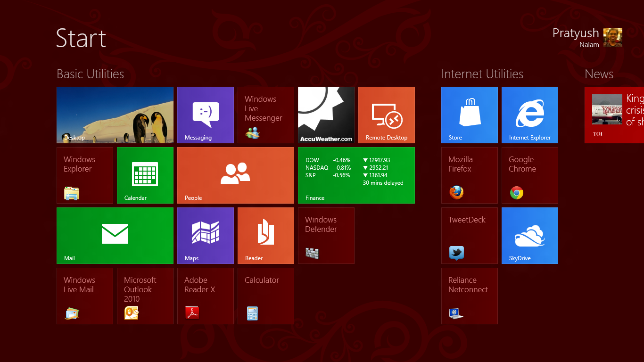Open the People app tile
This screenshot has width=644, height=362.
click(x=236, y=175)
